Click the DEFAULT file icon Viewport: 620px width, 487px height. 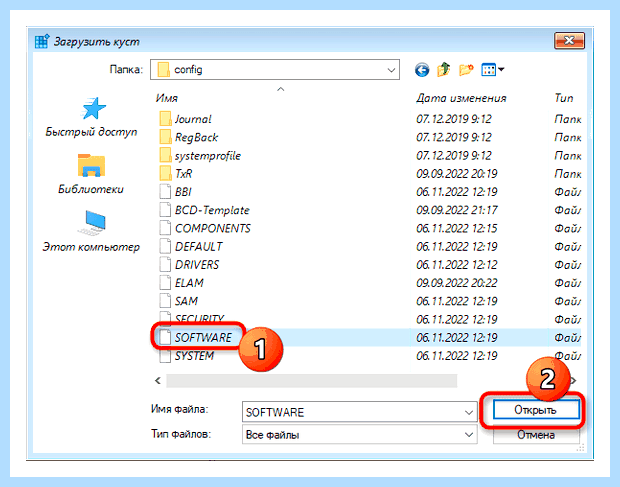coord(165,246)
